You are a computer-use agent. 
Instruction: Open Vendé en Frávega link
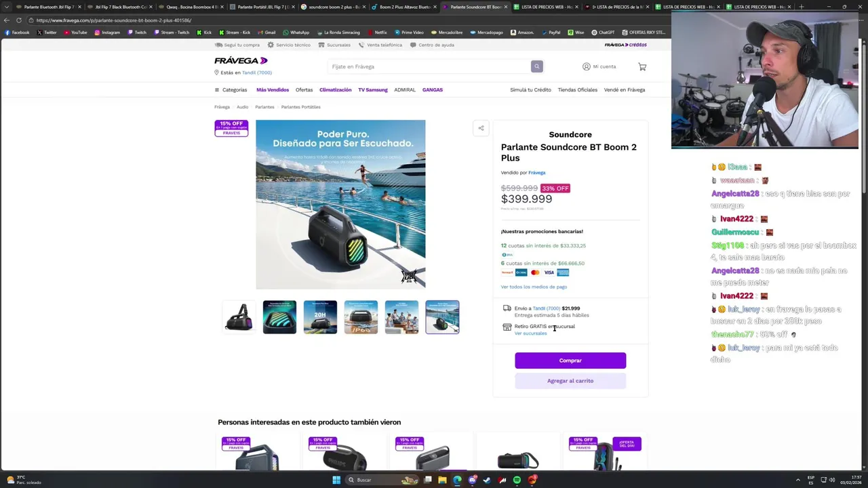[x=625, y=89]
